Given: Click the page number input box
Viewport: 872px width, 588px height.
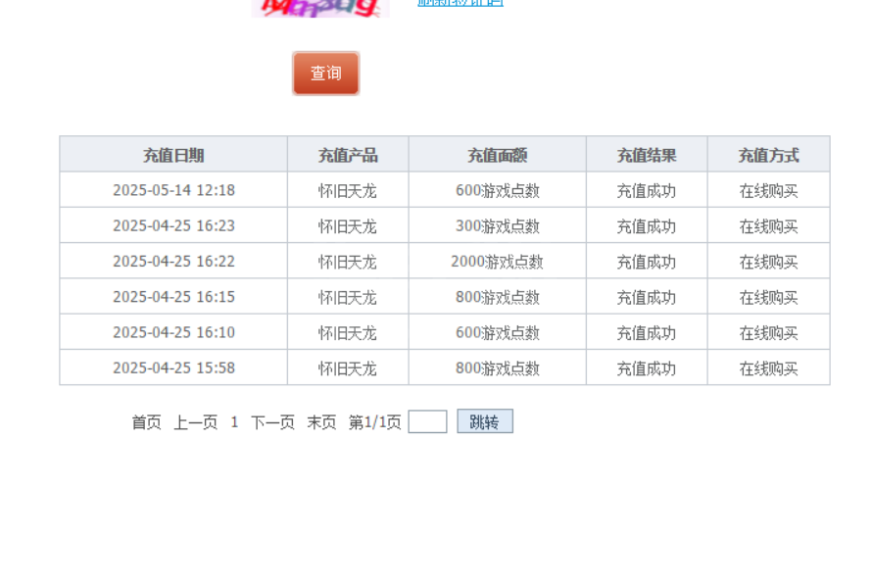Looking at the screenshot, I should tap(427, 421).
